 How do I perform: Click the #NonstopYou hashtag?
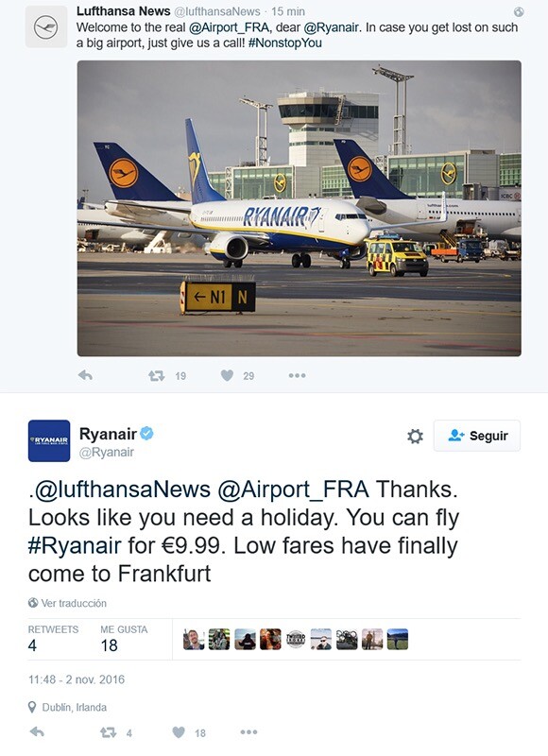pyautogui.click(x=285, y=43)
